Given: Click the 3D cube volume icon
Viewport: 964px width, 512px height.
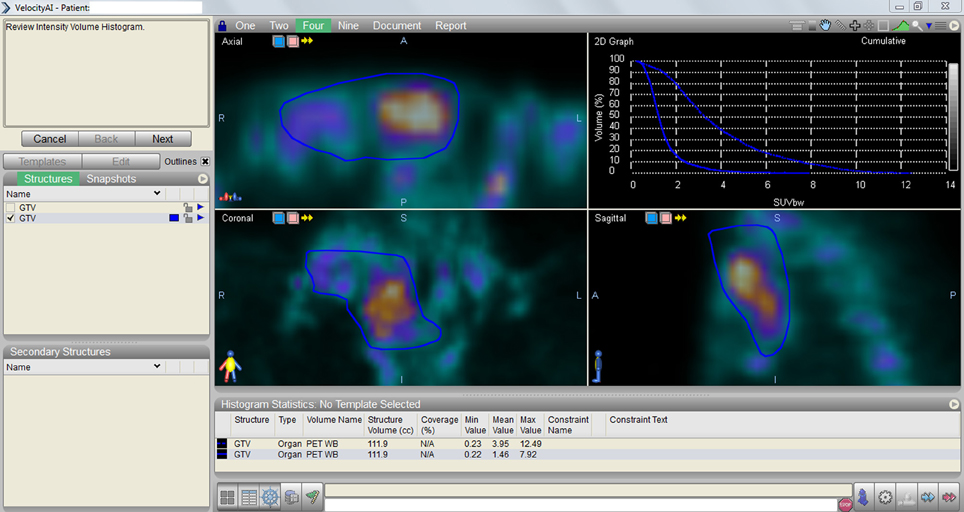Looking at the screenshot, I should click(291, 497).
